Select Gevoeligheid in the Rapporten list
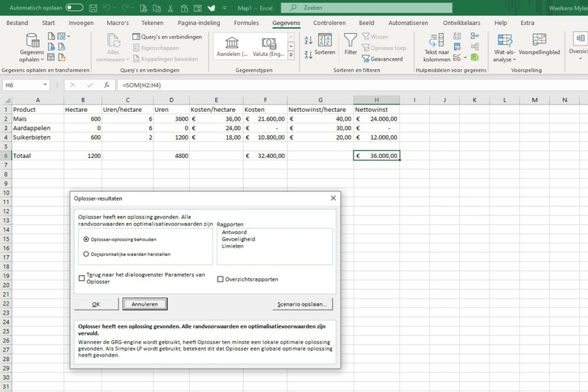588x392 pixels. 237,238
